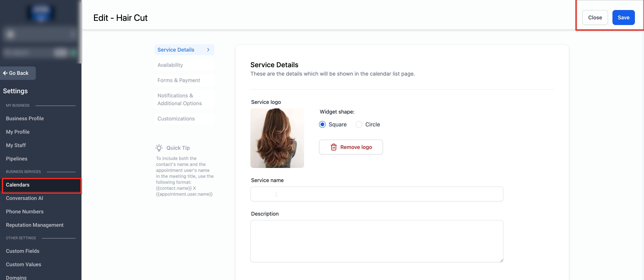Open Custom Fields settings
The height and width of the screenshot is (280, 644).
23,251
